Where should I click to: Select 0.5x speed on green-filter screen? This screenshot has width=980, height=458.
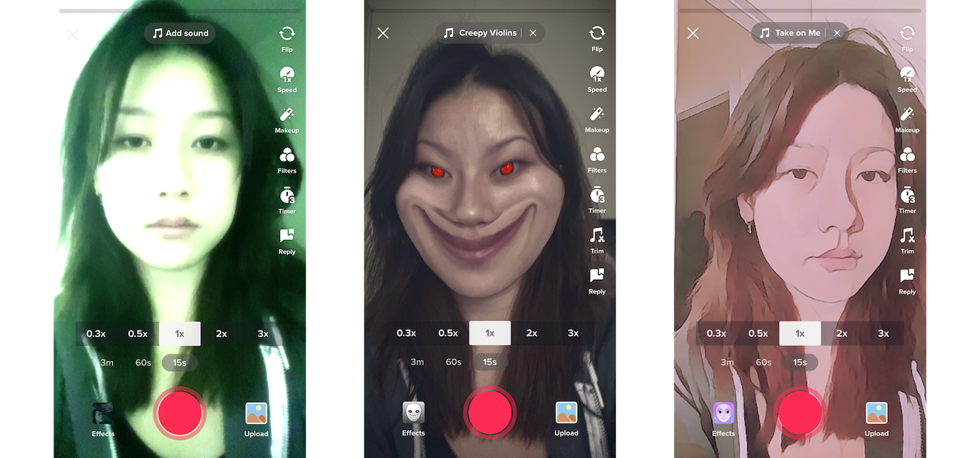pyautogui.click(x=138, y=334)
